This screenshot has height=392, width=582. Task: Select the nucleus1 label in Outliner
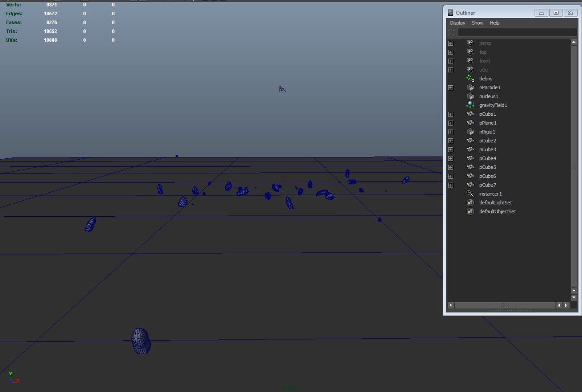click(488, 96)
